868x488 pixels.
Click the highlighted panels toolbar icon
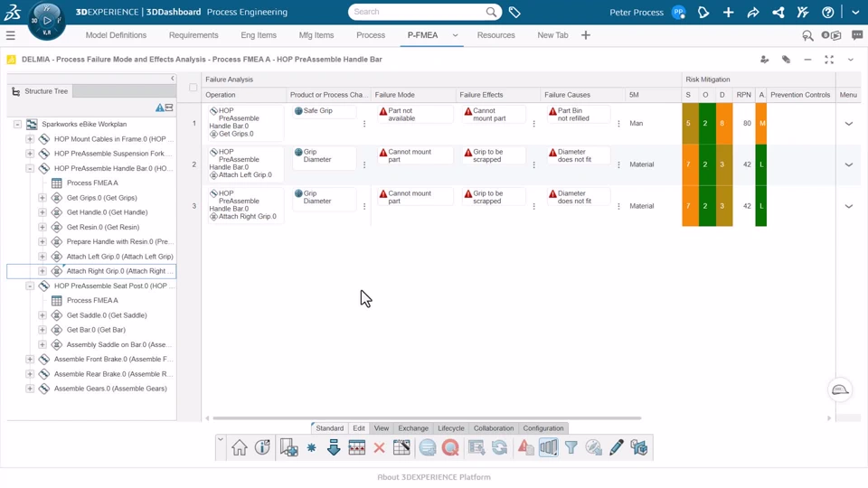pyautogui.click(x=548, y=447)
